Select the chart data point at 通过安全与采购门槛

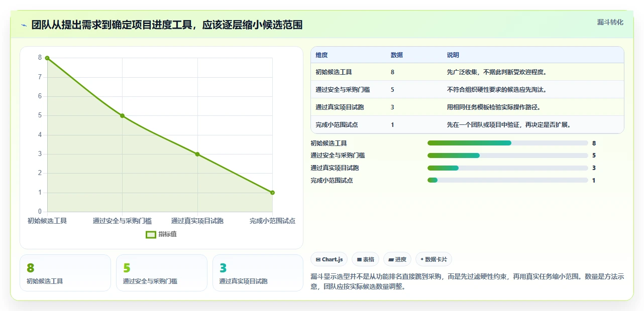point(122,116)
